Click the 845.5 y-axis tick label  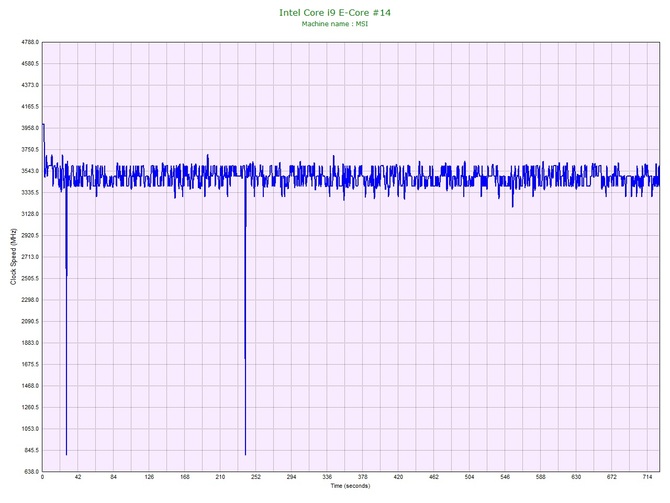tap(31, 450)
